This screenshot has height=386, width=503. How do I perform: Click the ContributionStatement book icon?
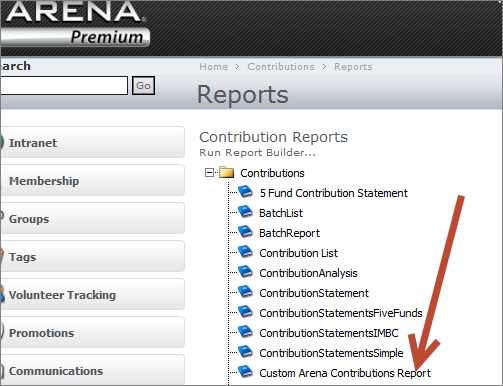point(246,292)
